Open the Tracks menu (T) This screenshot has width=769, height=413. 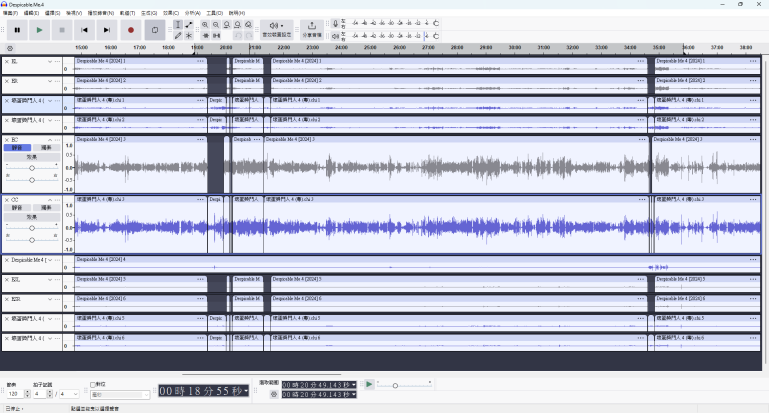tap(128, 13)
